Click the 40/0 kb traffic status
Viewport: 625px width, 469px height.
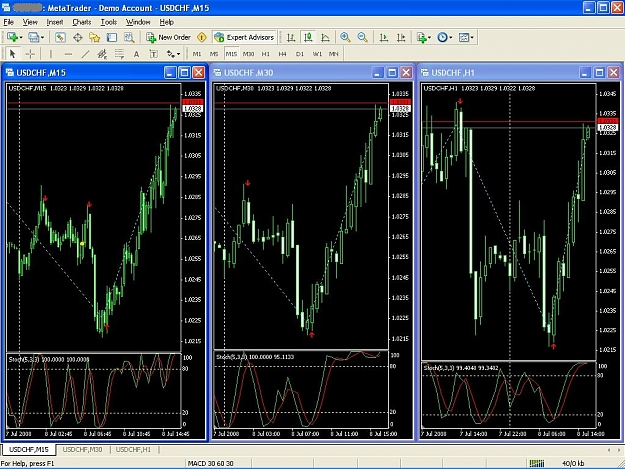click(x=573, y=463)
